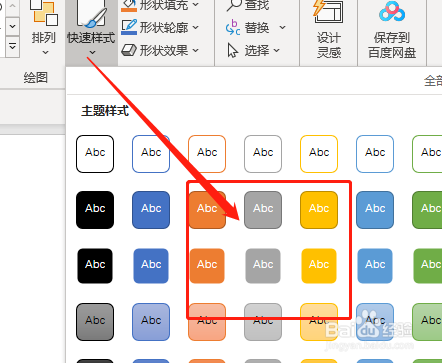Click the 主题样式 section heading
The image size is (442, 363).
(105, 111)
